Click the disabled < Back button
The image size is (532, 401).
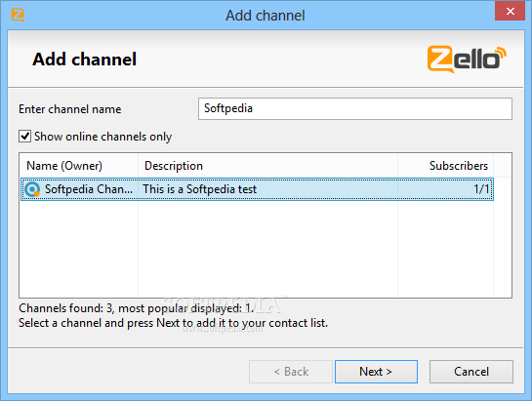pyautogui.click(x=291, y=372)
